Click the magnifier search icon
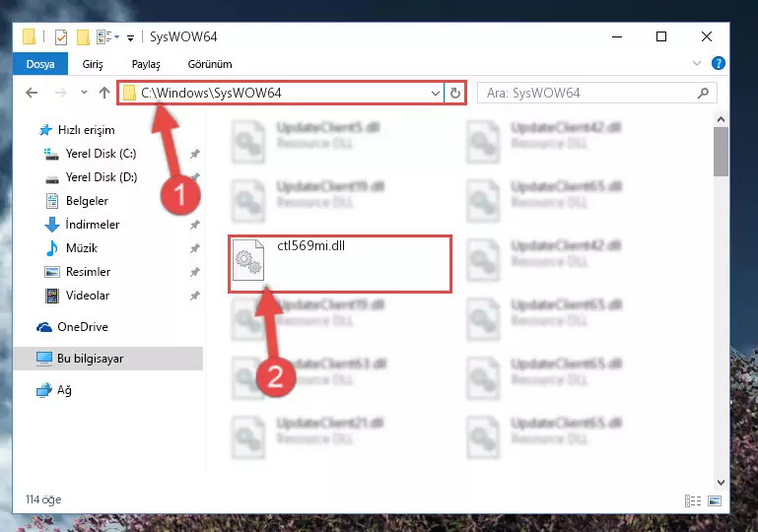Image resolution: width=758 pixels, height=532 pixels. click(x=704, y=93)
